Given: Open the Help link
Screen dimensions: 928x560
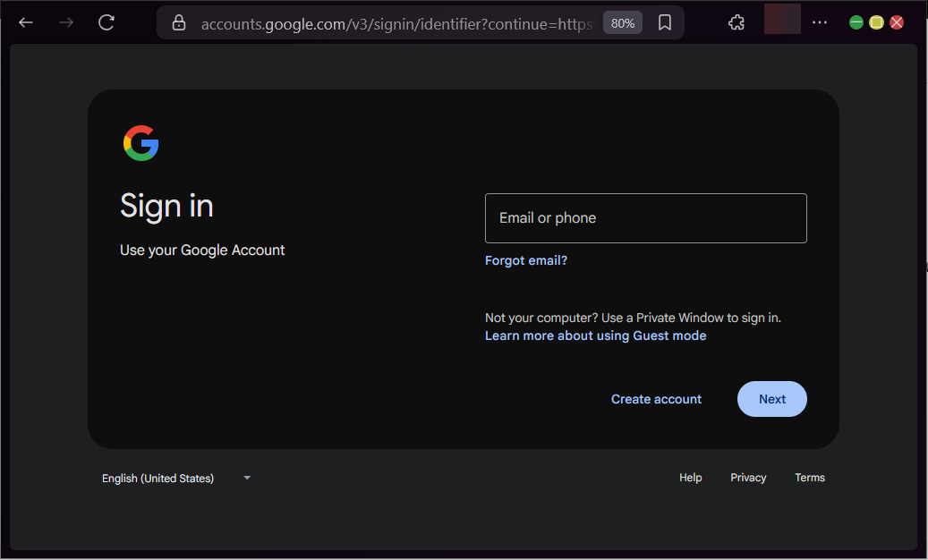Looking at the screenshot, I should click(690, 478).
